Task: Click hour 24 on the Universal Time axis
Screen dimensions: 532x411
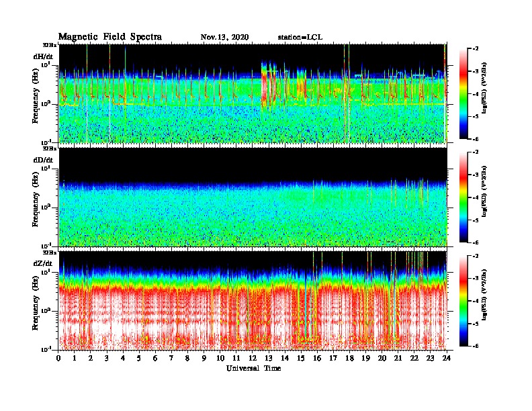Action: (447, 359)
